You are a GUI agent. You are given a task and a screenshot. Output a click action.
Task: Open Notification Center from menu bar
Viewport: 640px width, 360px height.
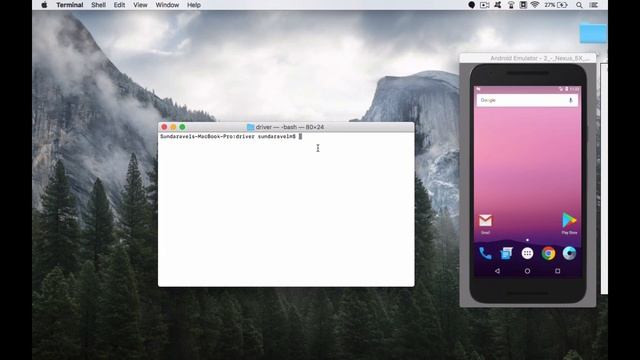click(x=594, y=5)
